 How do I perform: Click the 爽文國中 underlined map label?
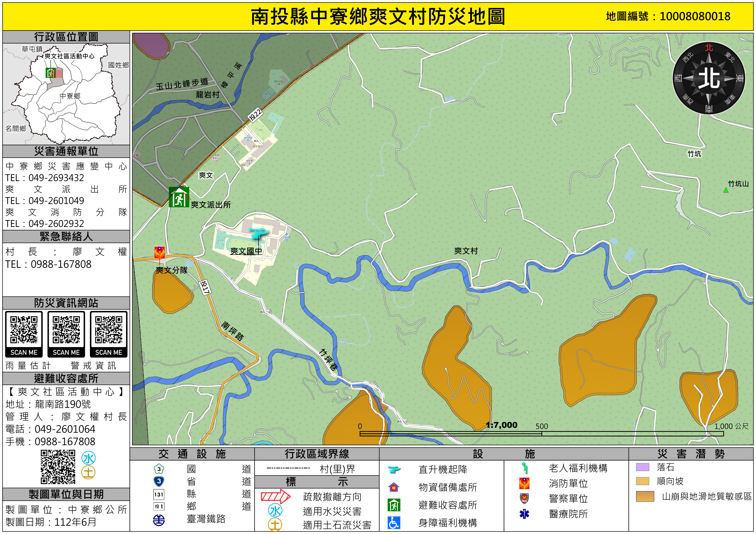point(246,251)
